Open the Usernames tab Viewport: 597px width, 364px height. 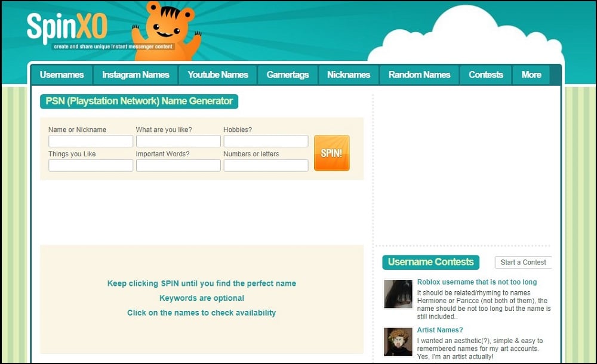tap(61, 75)
